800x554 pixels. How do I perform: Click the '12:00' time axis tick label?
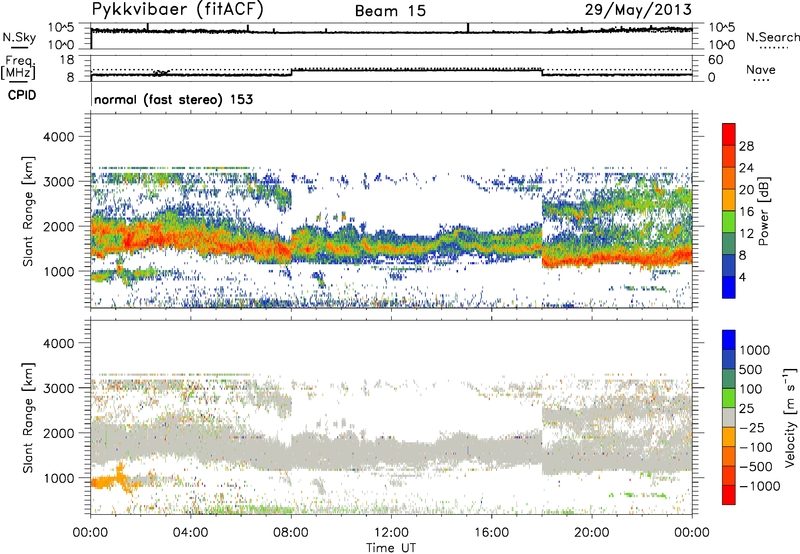(x=391, y=533)
